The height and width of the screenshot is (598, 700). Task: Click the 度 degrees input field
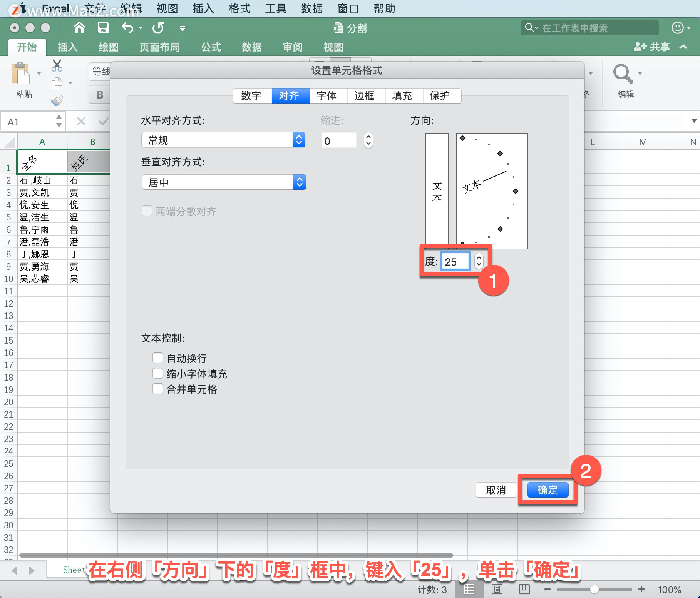pyautogui.click(x=455, y=262)
